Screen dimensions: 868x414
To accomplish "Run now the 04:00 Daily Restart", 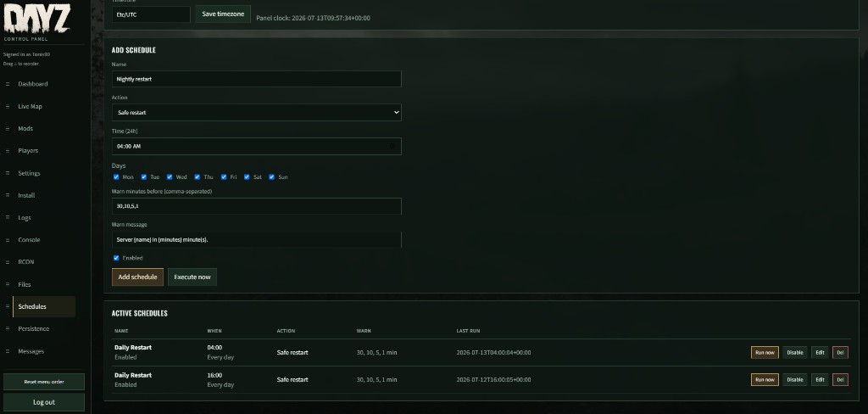I will tap(765, 352).
